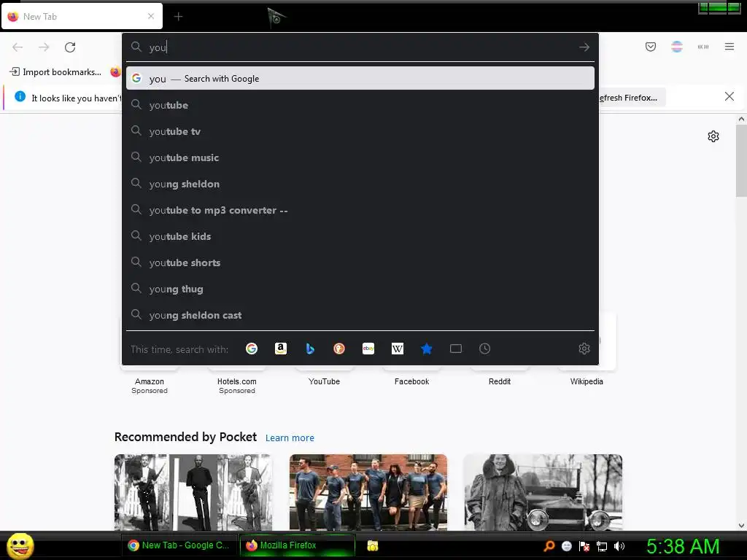Viewport: 747px width, 560px height.
Task: Select the 'young thug' suggestion
Action: (x=360, y=289)
